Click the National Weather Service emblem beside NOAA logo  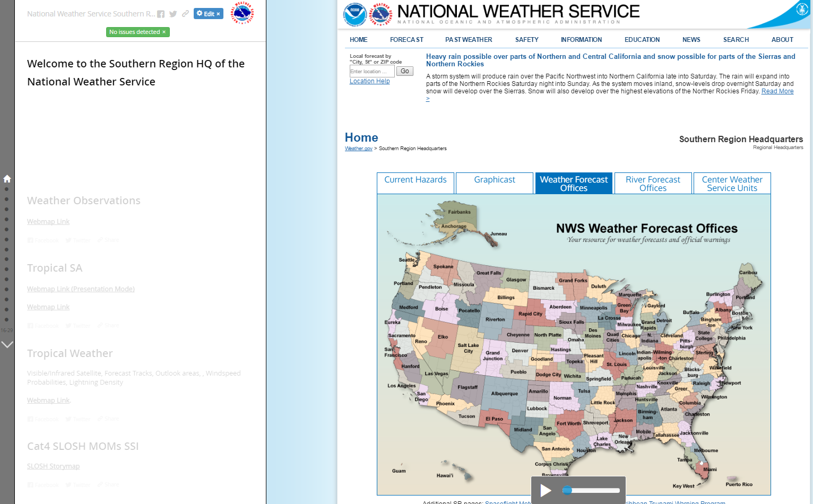point(380,14)
